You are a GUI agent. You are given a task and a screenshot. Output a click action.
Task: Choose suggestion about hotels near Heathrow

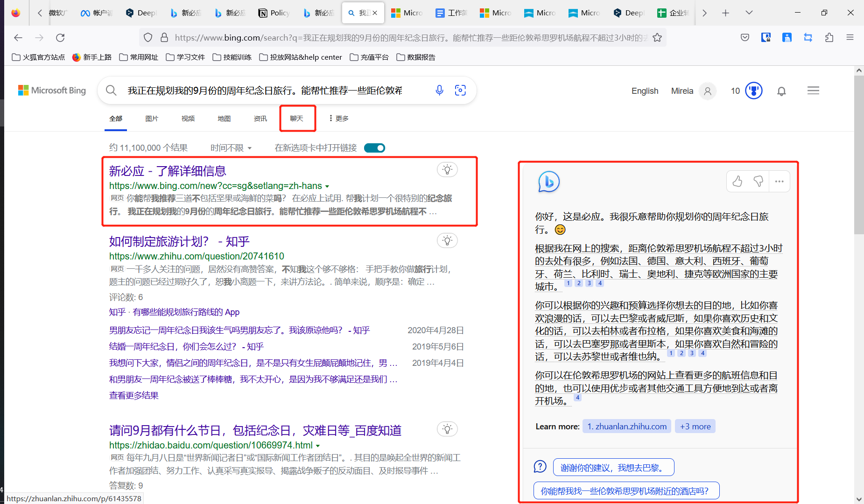[x=626, y=491]
